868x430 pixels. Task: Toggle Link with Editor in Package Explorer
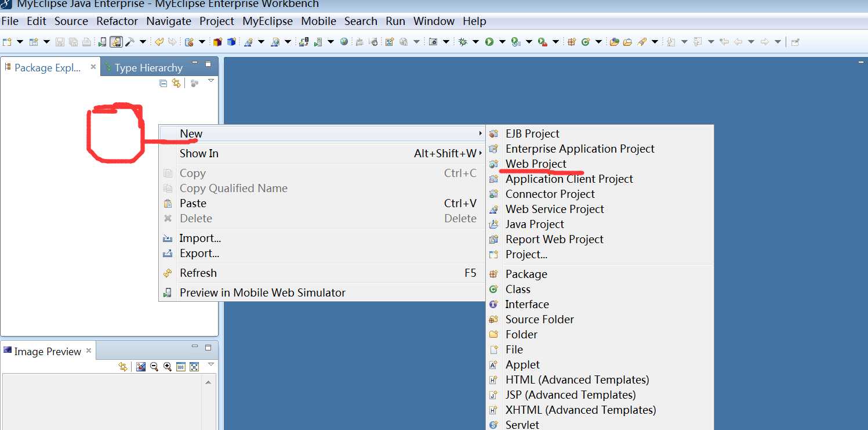[x=176, y=84]
